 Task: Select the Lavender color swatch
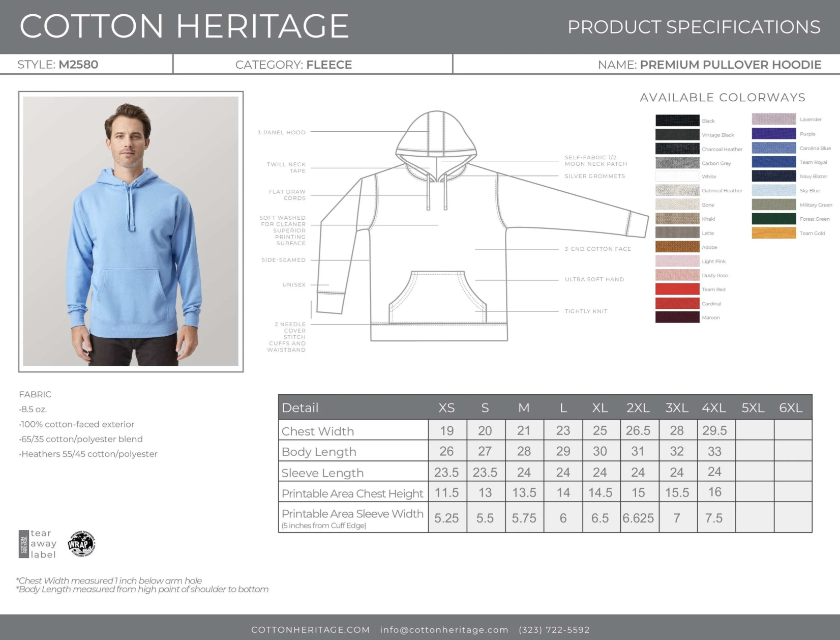[774, 120]
